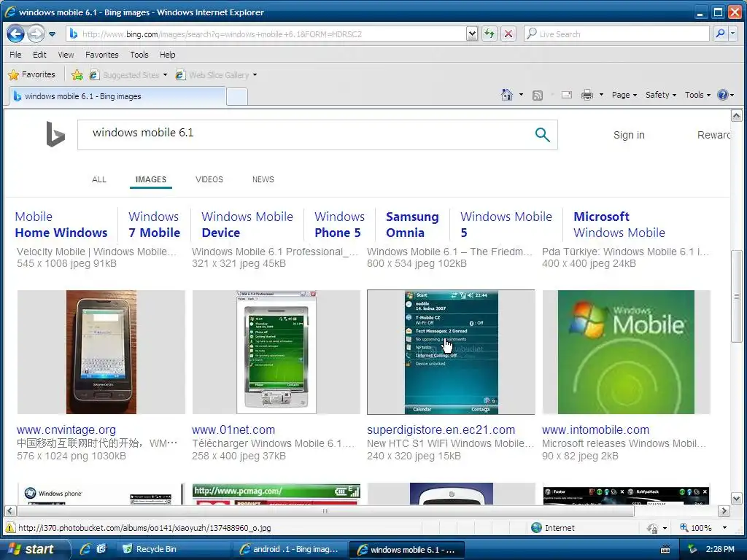Open the Page dropdown menu
Screen dimensions: 747x560
[624, 95]
